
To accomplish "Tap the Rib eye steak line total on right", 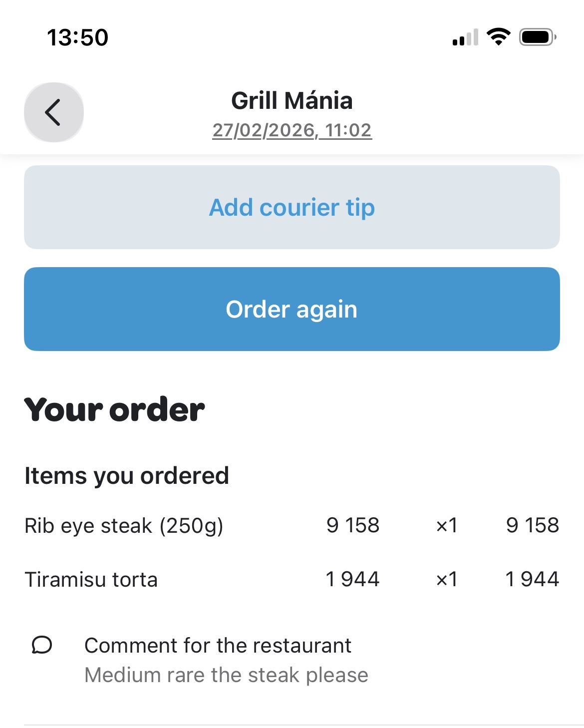I will (x=532, y=525).
